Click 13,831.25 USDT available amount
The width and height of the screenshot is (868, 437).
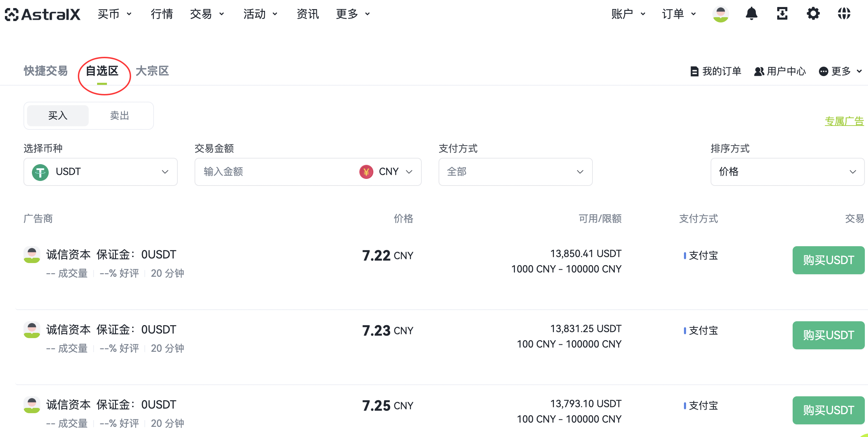tap(586, 329)
